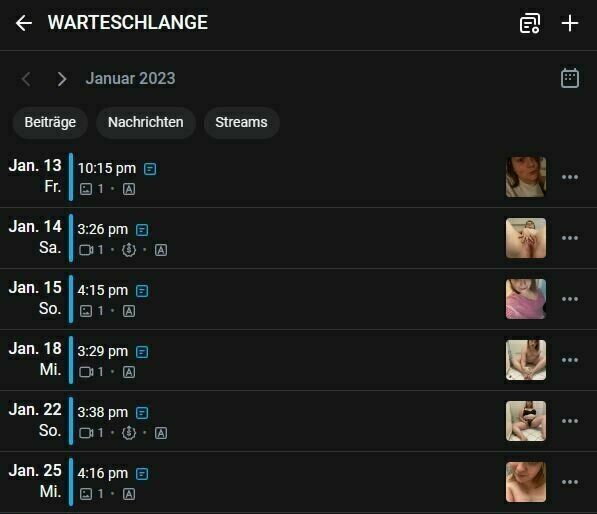Open options menu for Jan. 14 entry

(x=570, y=238)
